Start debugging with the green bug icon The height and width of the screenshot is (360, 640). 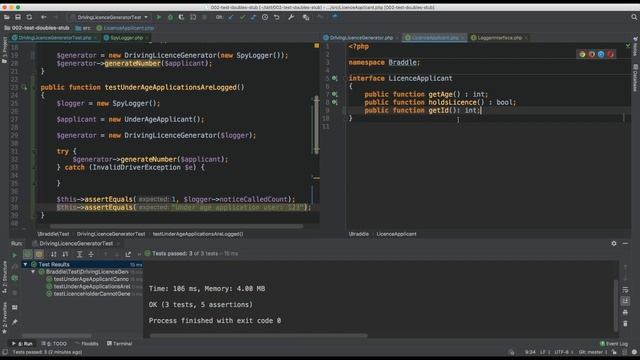tap(170, 17)
